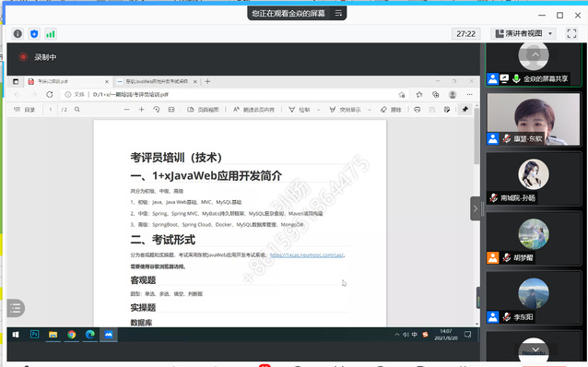
Task: Open a new Edge tab with plus
Action: tap(207, 81)
